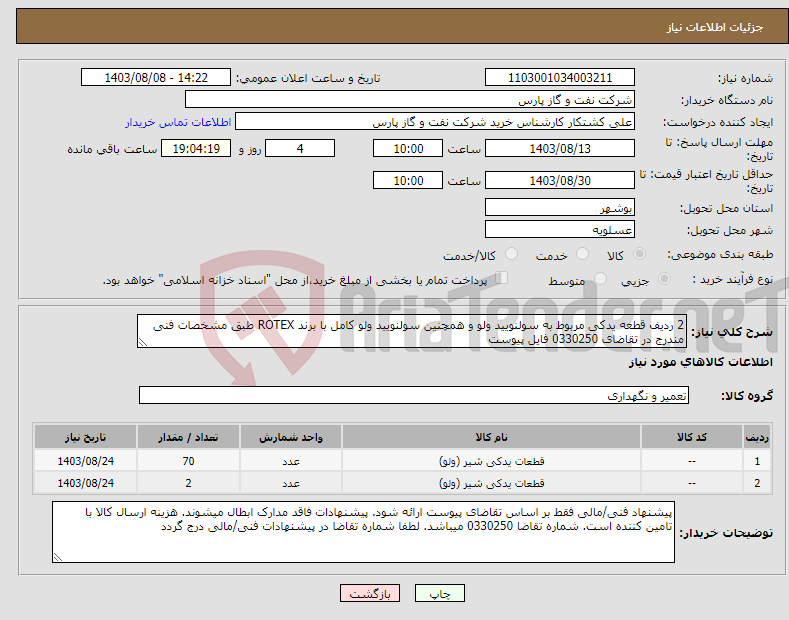This screenshot has height=620, width=789.
Task: Click quantity 2 in second row
Action: [188, 483]
